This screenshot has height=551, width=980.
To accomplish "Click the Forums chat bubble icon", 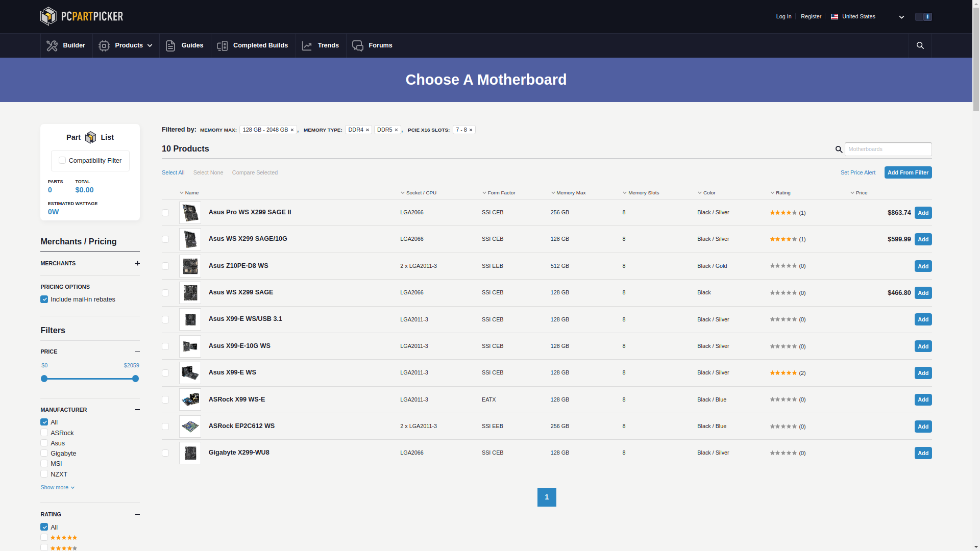I will [x=358, y=46].
